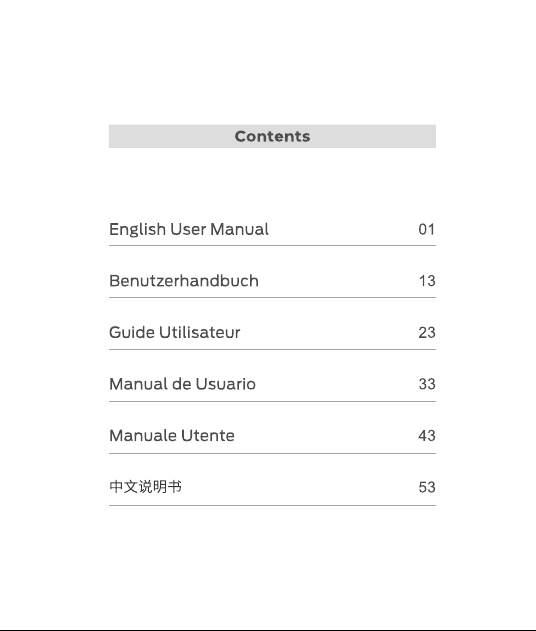This screenshot has height=631, width=536.
Task: Click the word Contents in header
Action: coord(272,136)
